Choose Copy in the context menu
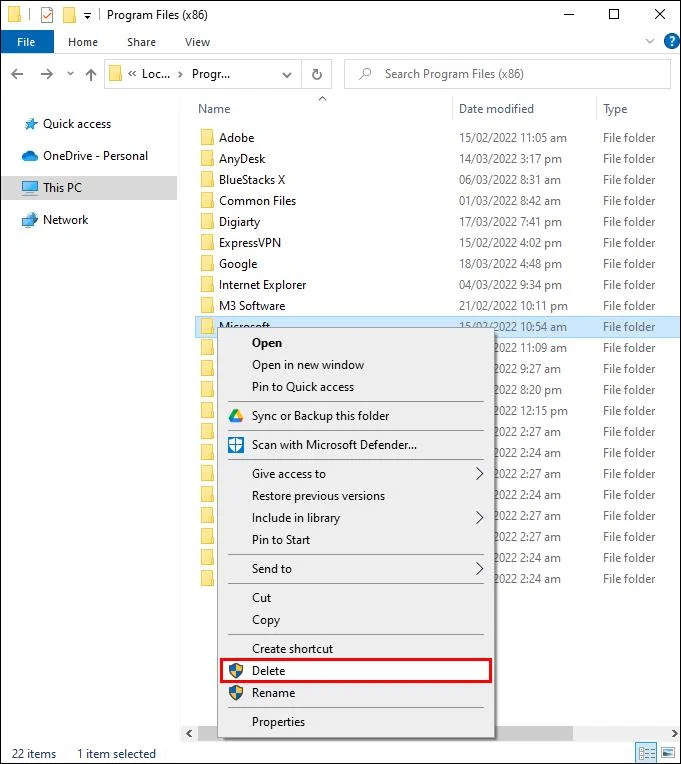Screen dimensions: 681x764 [x=356, y=620]
